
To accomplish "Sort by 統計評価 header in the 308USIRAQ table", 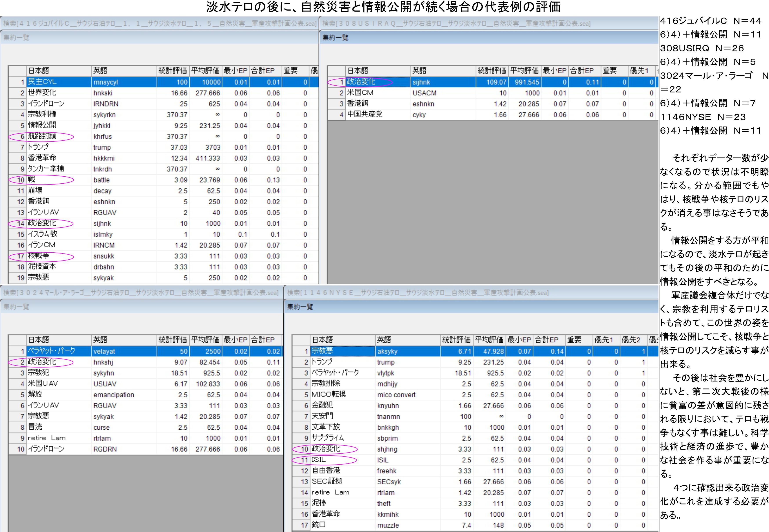I will [492, 71].
